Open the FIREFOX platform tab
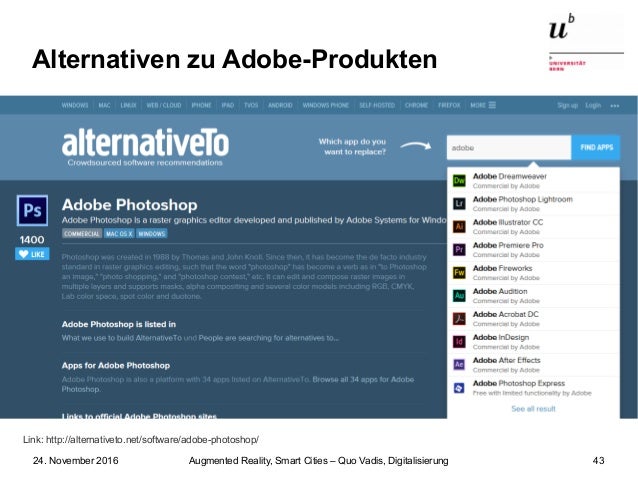638x479 pixels. [x=449, y=105]
